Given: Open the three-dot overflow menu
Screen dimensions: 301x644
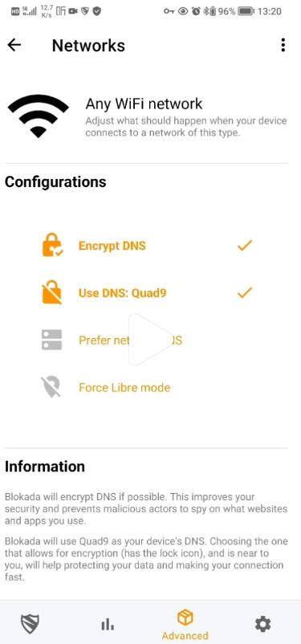Looking at the screenshot, I should [283, 45].
